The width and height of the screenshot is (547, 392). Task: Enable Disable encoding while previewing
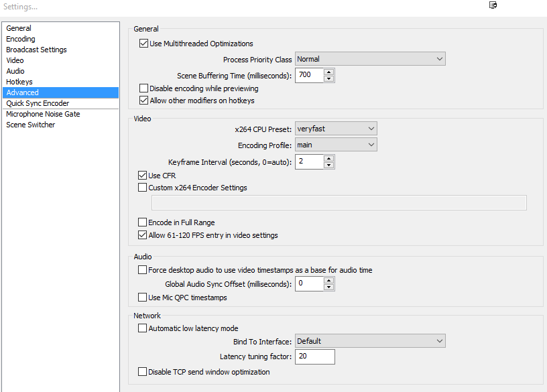pyautogui.click(x=143, y=88)
